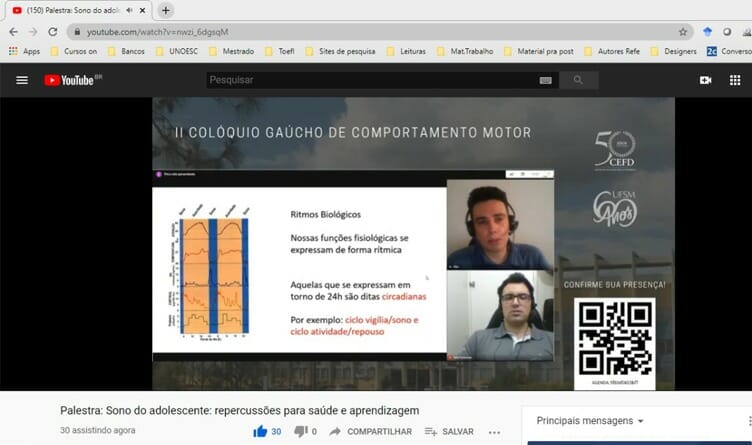Dislike the video with thumbs down
Image resolution: width=752 pixels, height=445 pixels.
point(300,431)
